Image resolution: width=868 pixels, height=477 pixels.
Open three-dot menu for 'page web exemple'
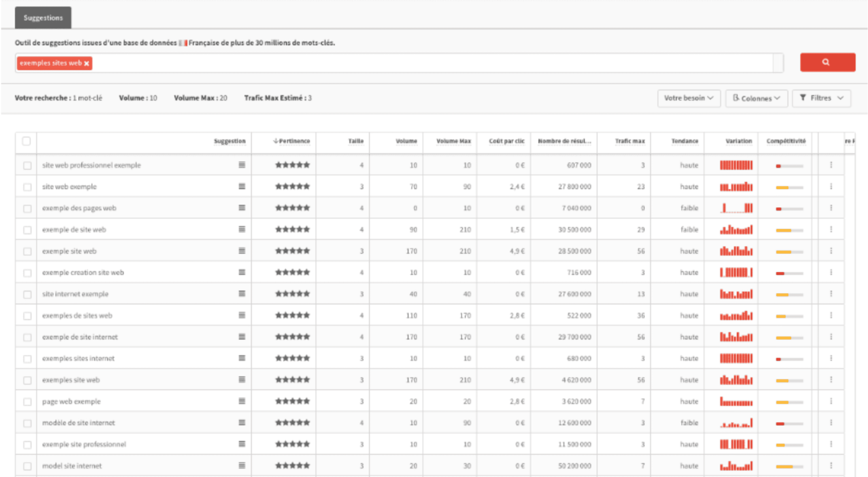pos(831,401)
